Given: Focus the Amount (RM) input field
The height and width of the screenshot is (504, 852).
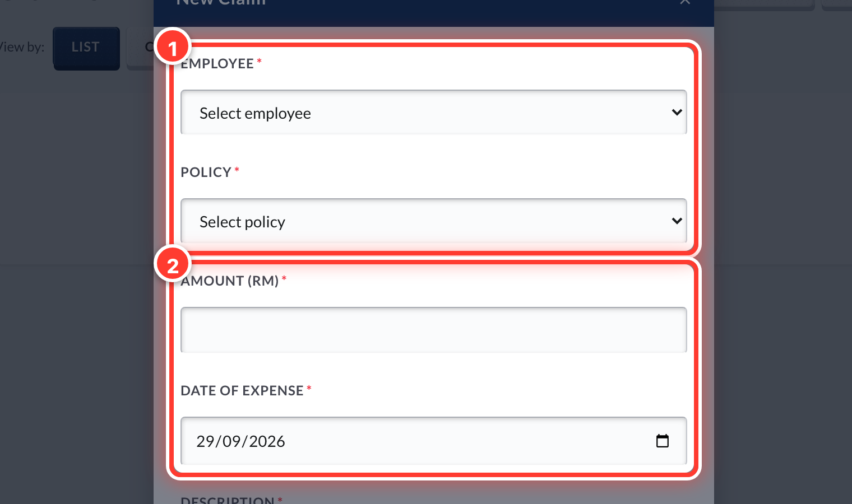Looking at the screenshot, I should point(433,330).
